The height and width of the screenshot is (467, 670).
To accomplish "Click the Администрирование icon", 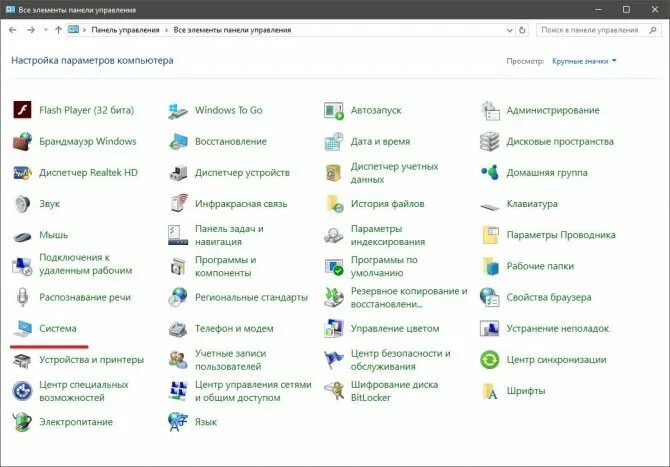I will 490,110.
